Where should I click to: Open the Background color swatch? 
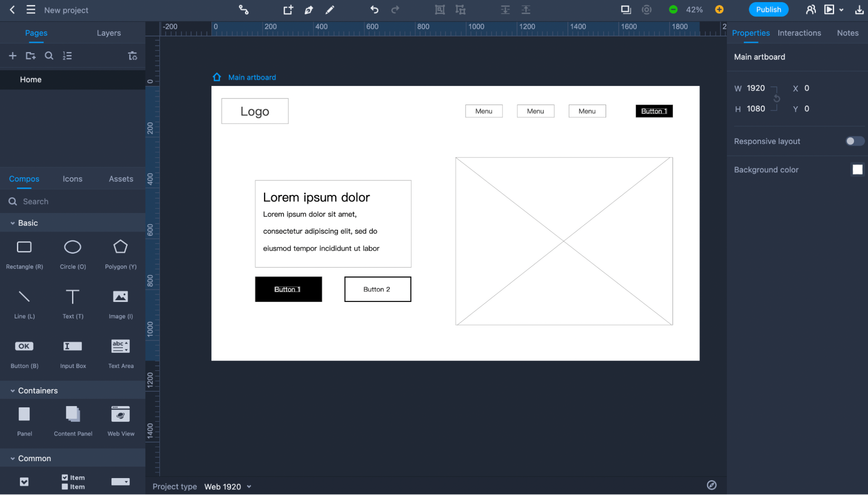click(857, 170)
